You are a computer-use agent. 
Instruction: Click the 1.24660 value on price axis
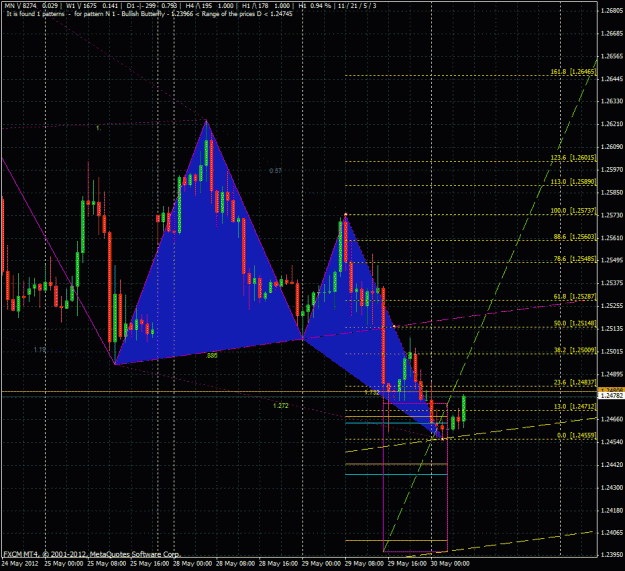pyautogui.click(x=611, y=419)
